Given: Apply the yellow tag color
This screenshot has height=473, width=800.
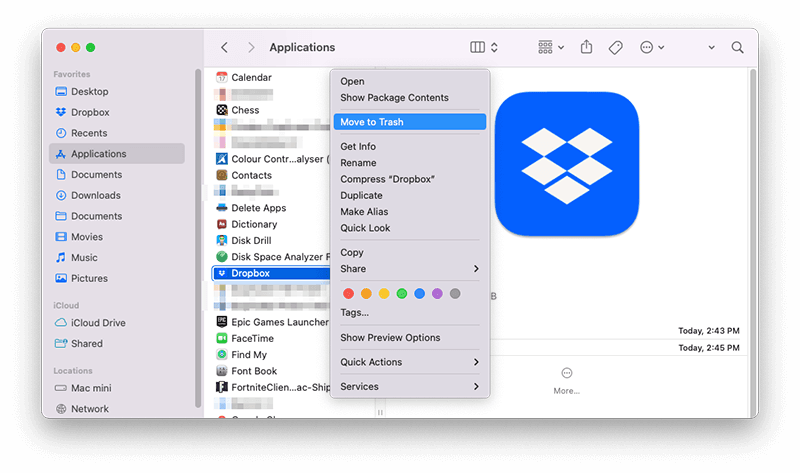Looking at the screenshot, I should coord(384,293).
